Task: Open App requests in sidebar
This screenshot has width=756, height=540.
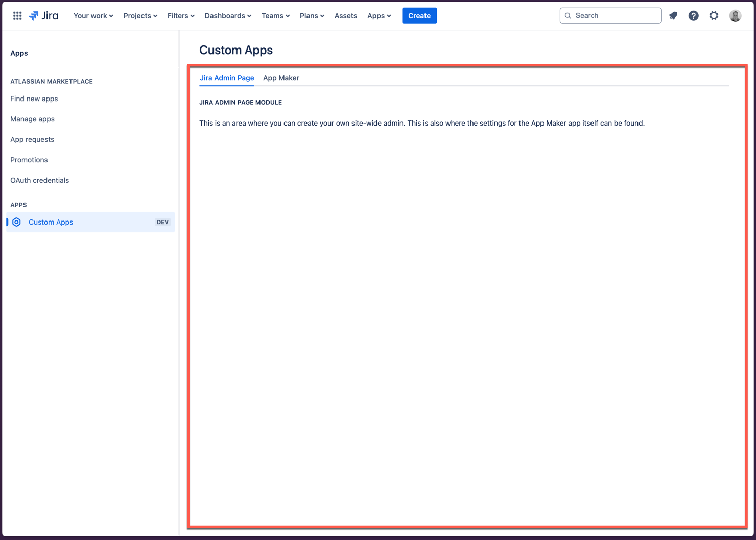Action: tap(32, 139)
